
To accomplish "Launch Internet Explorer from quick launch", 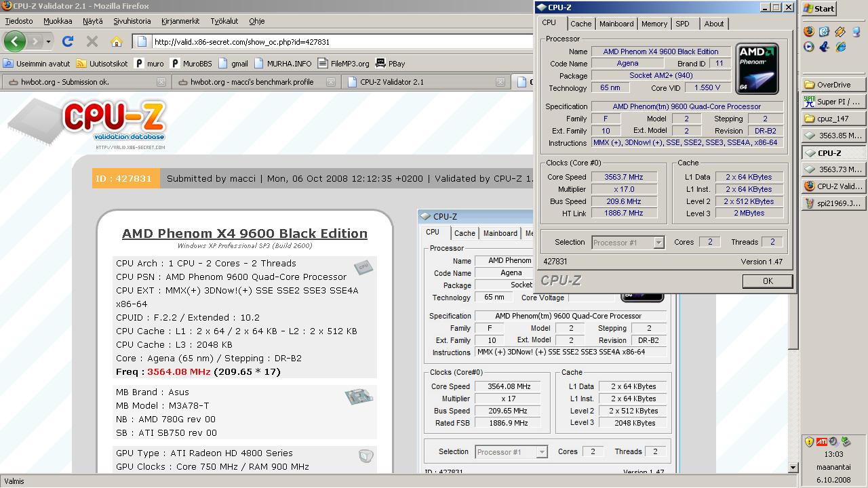I will [841, 47].
